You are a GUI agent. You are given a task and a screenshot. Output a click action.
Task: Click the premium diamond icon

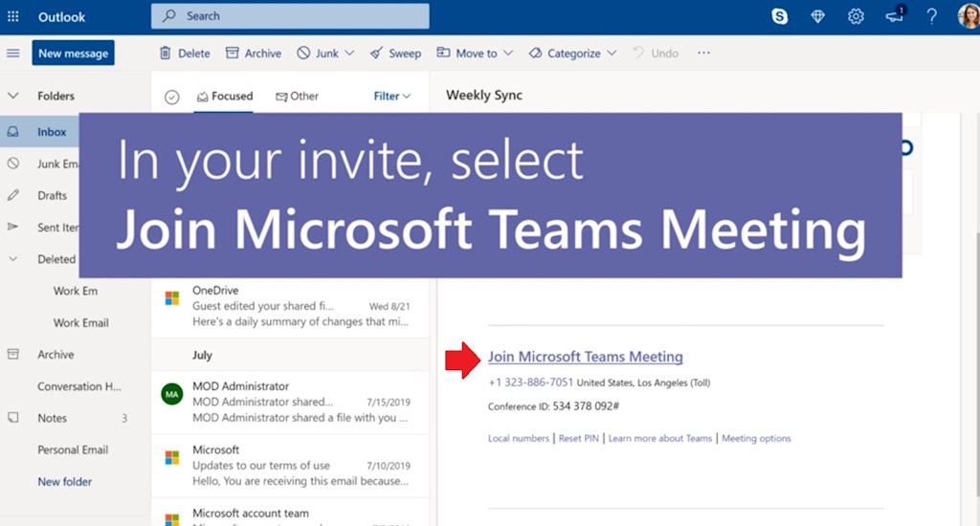click(x=817, y=17)
